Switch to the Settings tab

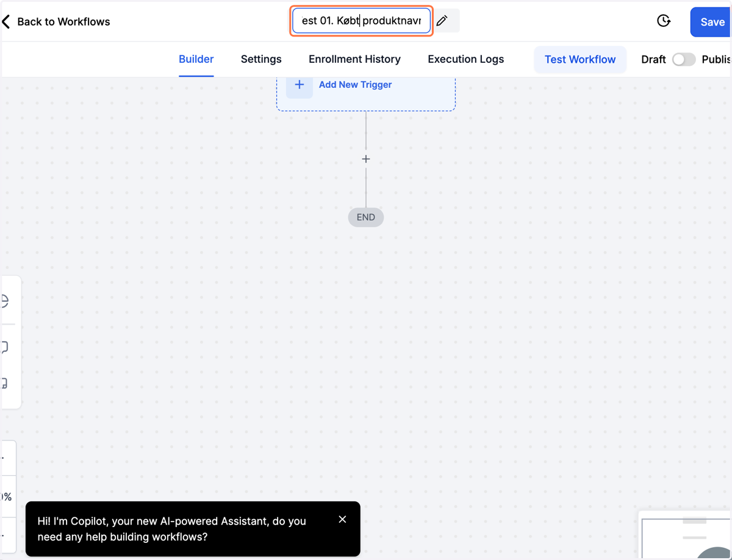pyautogui.click(x=261, y=59)
